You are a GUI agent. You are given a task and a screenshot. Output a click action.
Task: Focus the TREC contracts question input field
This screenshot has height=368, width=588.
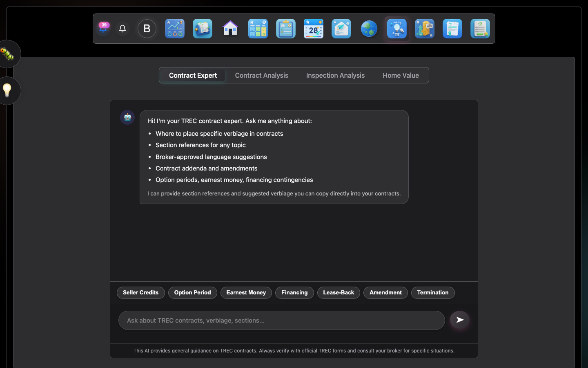click(281, 320)
